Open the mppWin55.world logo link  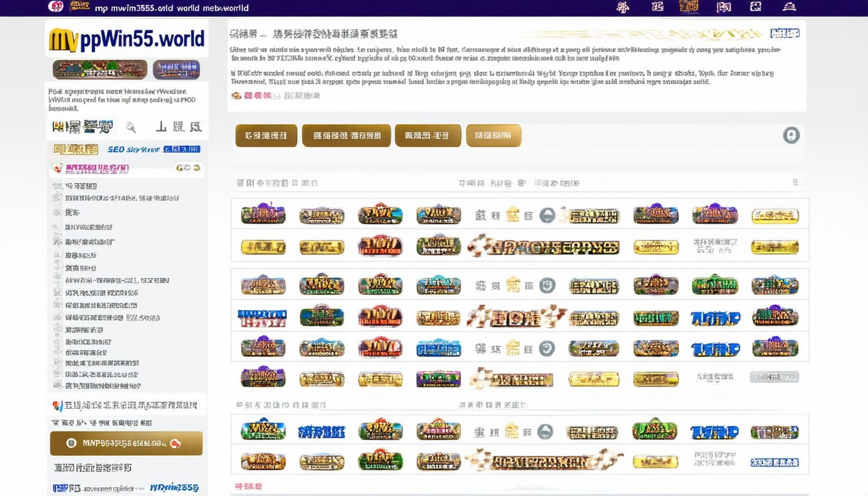pyautogui.click(x=127, y=39)
